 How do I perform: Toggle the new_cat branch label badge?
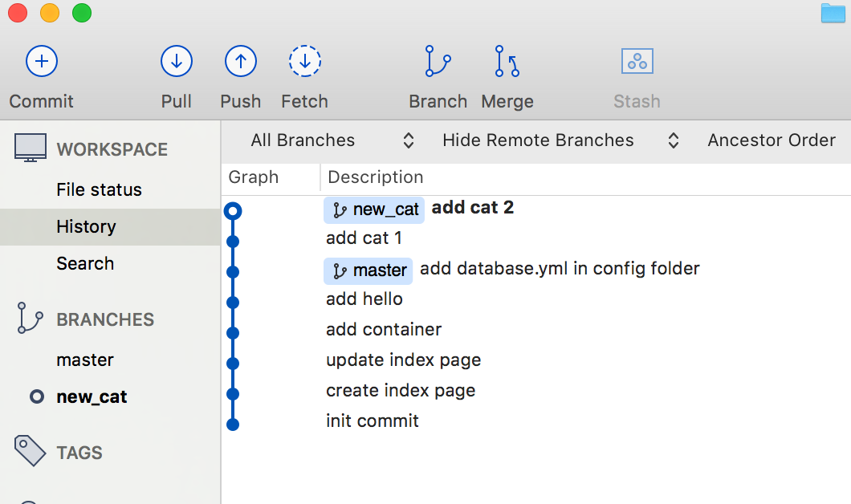point(374,209)
